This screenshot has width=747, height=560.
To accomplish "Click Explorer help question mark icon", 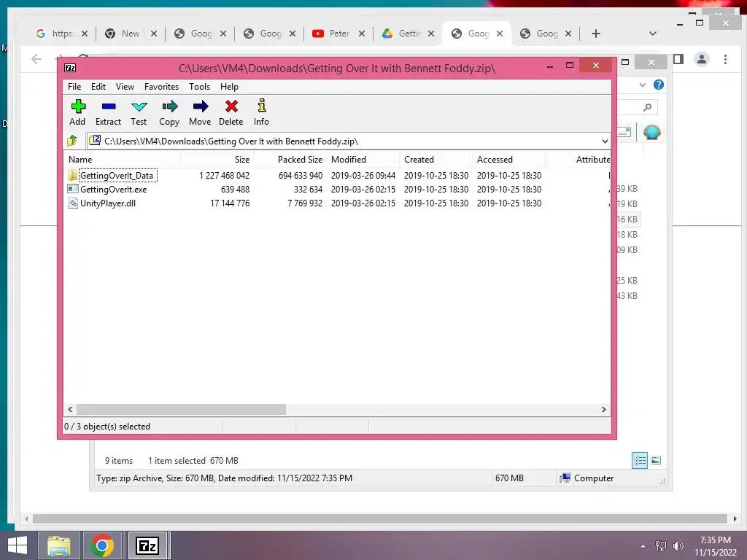I will [x=659, y=85].
